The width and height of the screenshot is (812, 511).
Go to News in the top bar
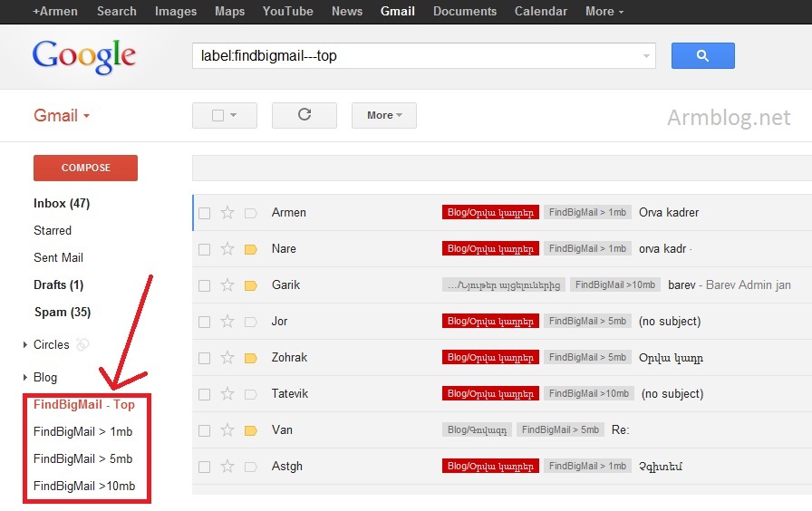(347, 12)
